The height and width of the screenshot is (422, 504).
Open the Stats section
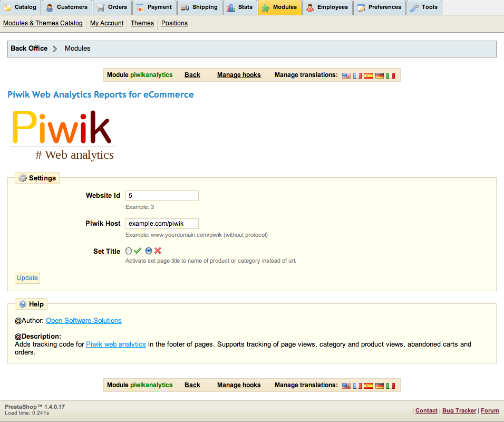click(x=240, y=7)
